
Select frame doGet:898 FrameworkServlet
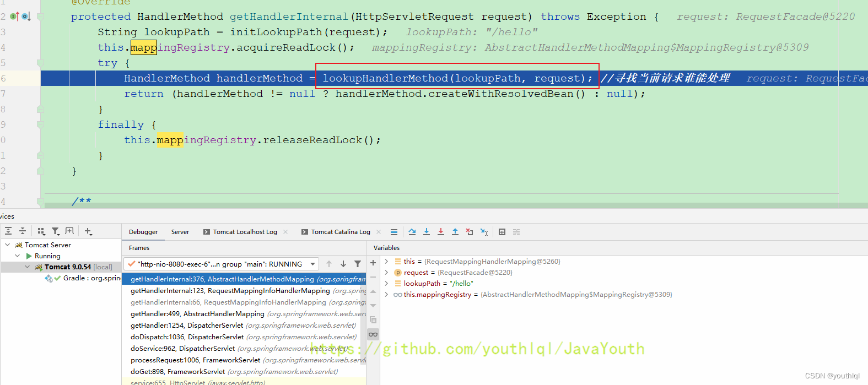244,371
